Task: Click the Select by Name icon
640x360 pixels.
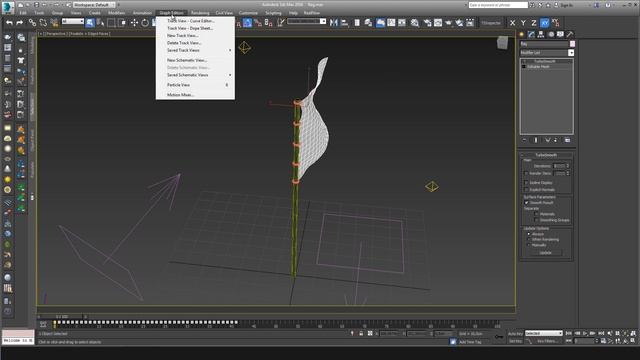Action: (x=100, y=23)
